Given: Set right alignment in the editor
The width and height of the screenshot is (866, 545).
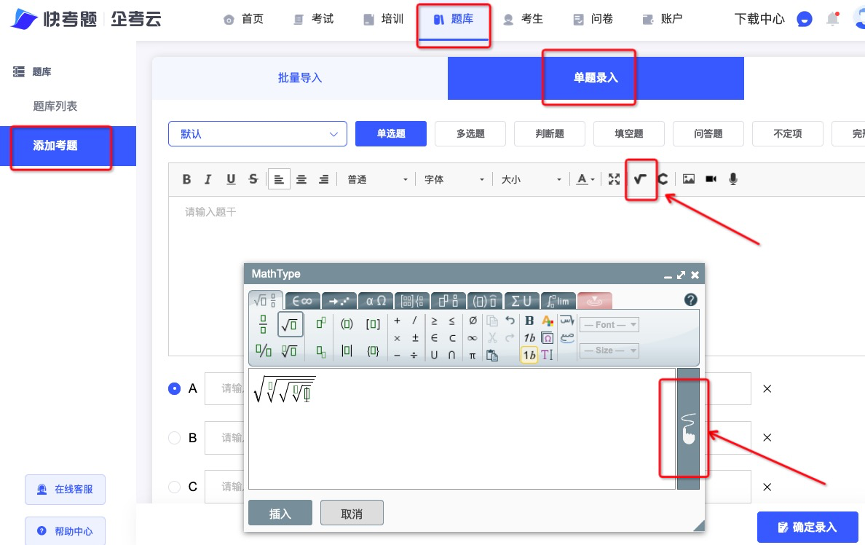Looking at the screenshot, I should [324, 179].
